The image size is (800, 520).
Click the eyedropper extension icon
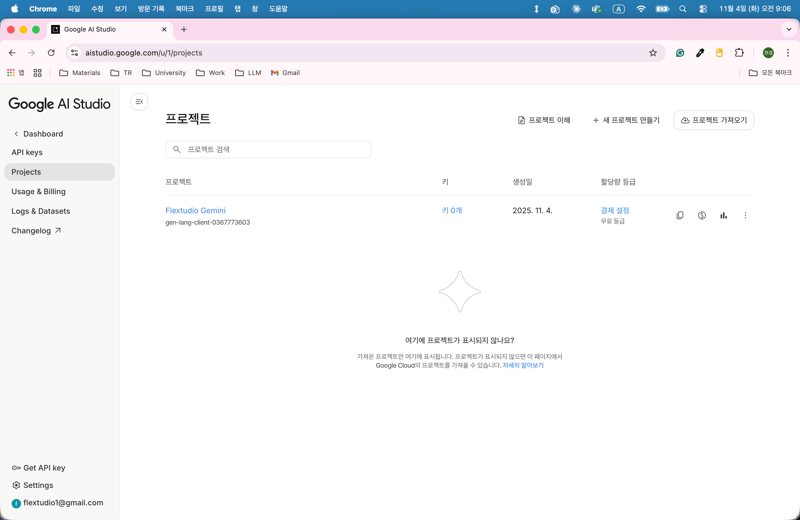(699, 53)
